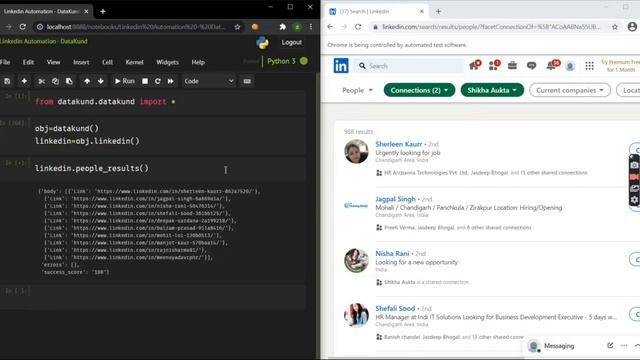The image size is (640, 360).
Task: Interrupt the kernel with stop icon
Action: [x=144, y=81]
